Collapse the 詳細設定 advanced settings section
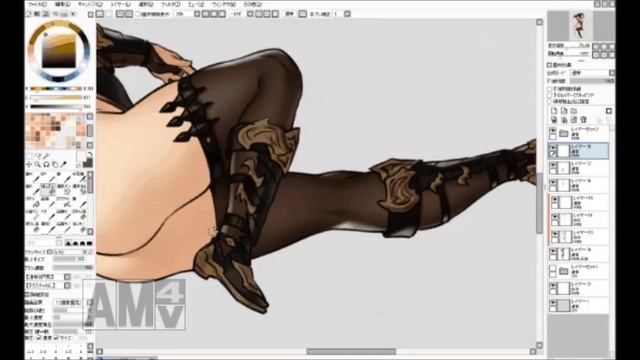The image size is (640, 360). point(27,294)
